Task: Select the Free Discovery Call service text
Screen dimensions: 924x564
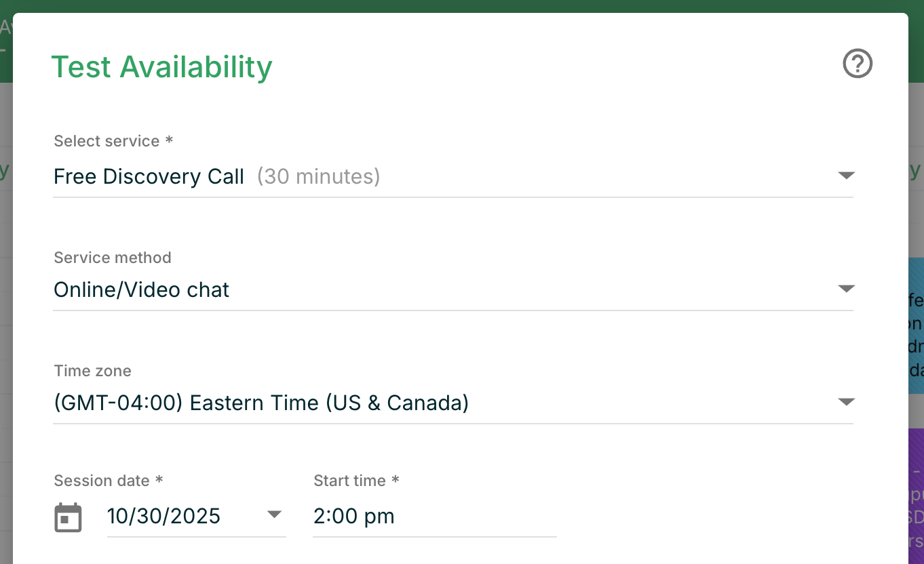Action: coord(149,177)
